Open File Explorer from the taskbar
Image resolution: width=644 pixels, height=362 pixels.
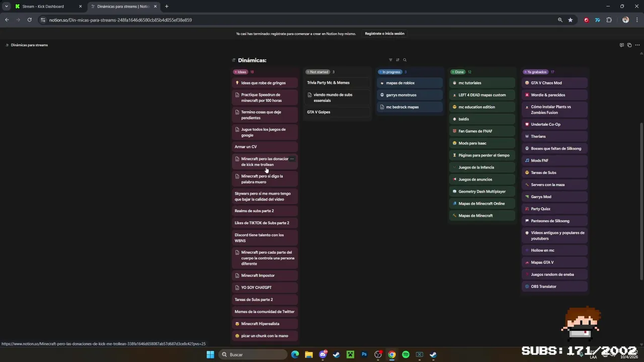click(x=308, y=354)
